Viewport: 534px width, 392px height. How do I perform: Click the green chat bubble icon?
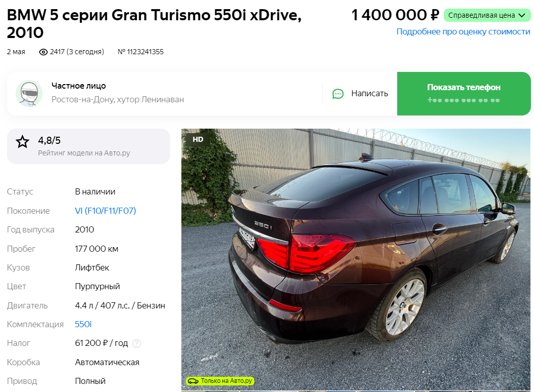click(x=338, y=94)
